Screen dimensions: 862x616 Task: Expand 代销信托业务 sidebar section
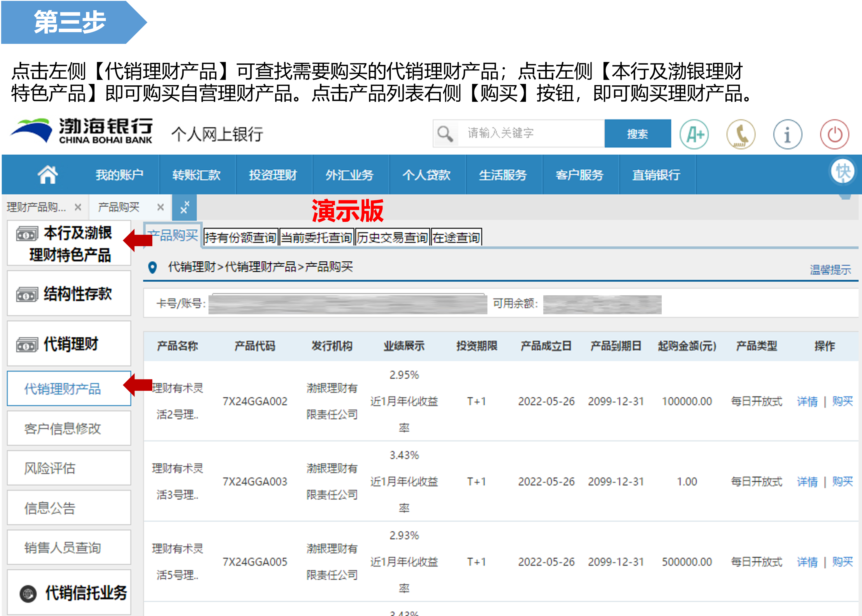click(x=69, y=593)
